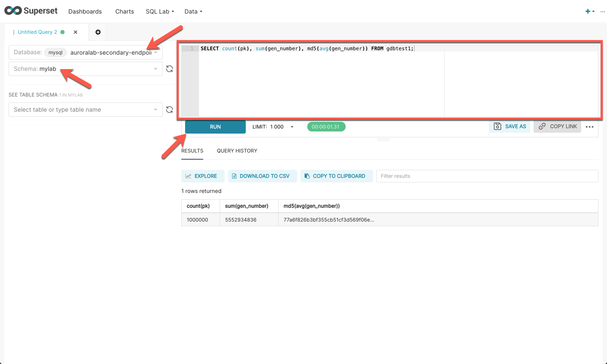
Task: Download results to CSV
Action: (x=262, y=176)
